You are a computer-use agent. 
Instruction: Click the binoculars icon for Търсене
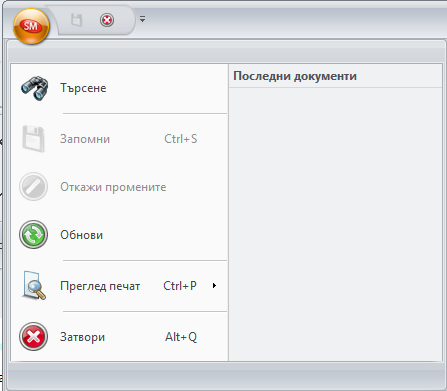click(x=34, y=88)
